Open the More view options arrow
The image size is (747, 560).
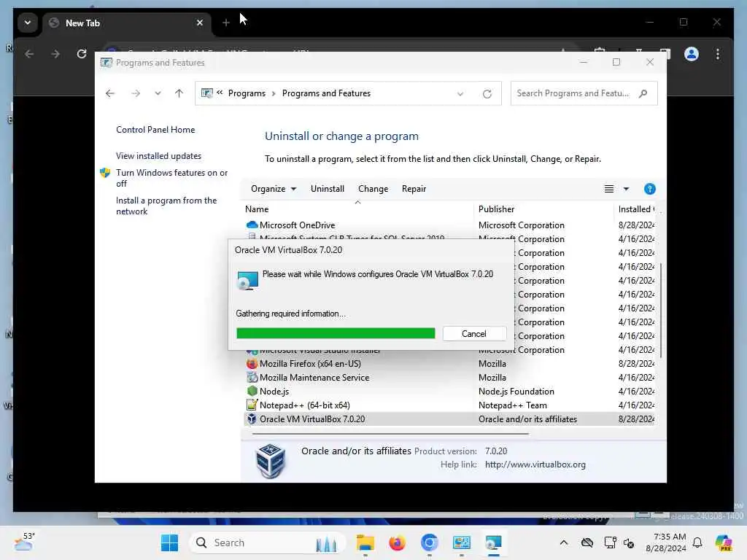tap(626, 189)
